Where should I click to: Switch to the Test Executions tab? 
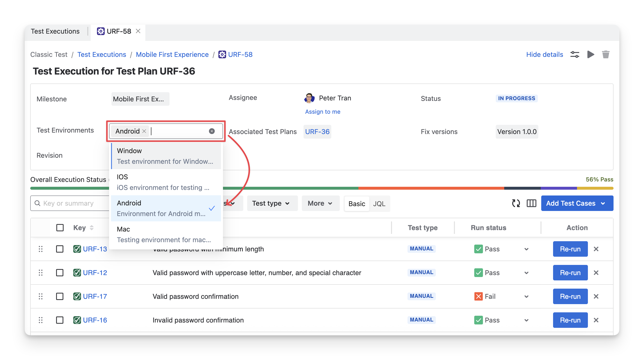click(x=55, y=31)
